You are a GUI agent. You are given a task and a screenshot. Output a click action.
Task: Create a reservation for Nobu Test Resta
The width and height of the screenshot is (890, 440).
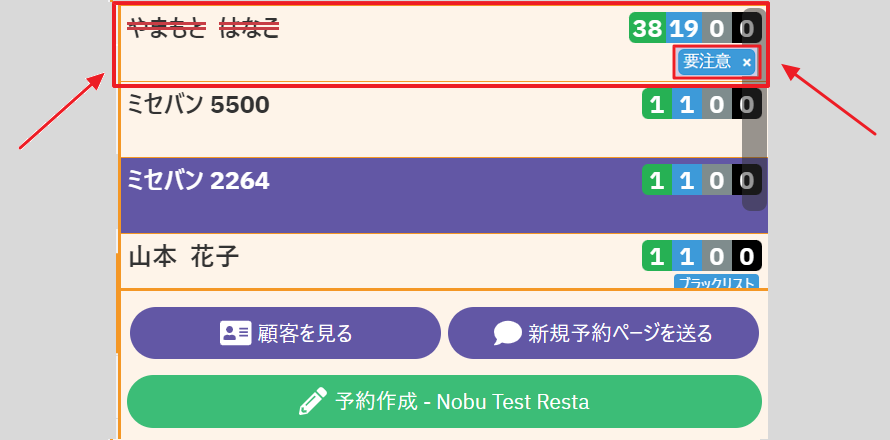(444, 402)
